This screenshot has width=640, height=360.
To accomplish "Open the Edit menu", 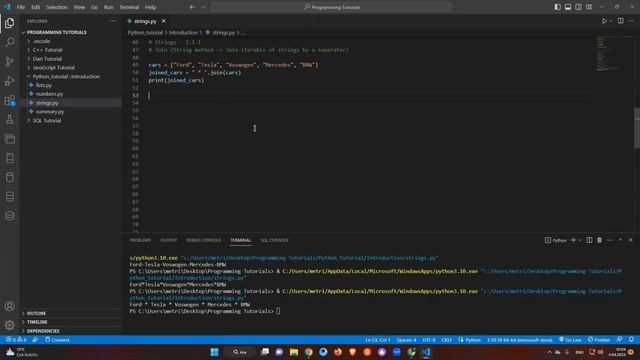I will pos(36,7).
